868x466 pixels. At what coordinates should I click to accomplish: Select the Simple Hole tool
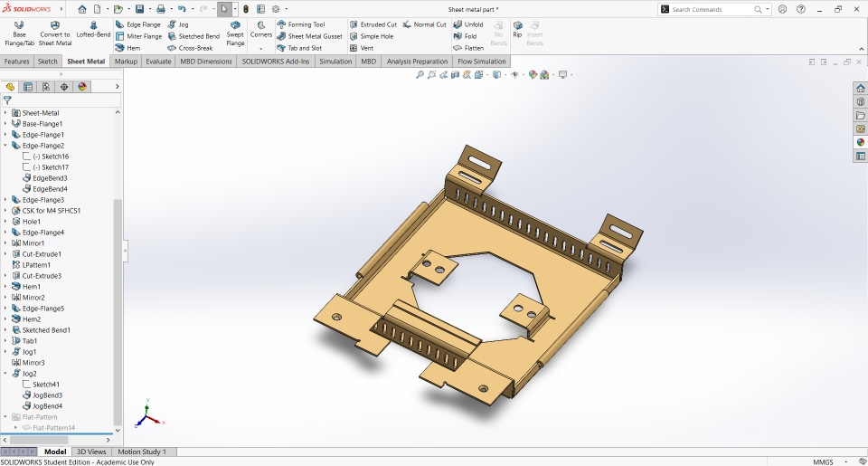click(x=372, y=36)
